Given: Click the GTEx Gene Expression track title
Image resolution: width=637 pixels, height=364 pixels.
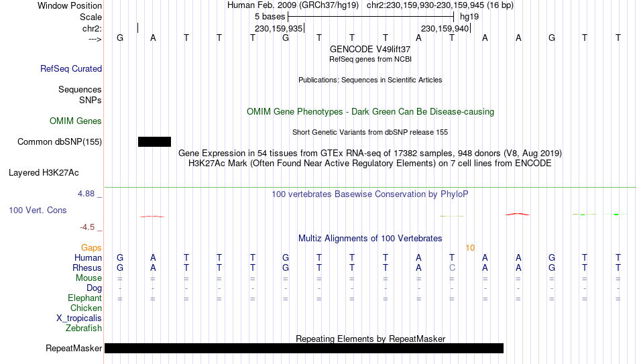Looking at the screenshot, I should (x=370, y=153).
